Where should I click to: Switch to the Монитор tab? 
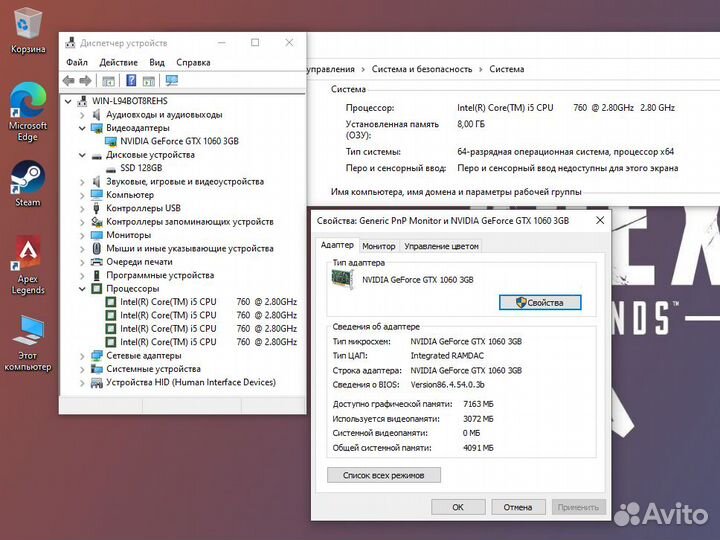tap(378, 247)
